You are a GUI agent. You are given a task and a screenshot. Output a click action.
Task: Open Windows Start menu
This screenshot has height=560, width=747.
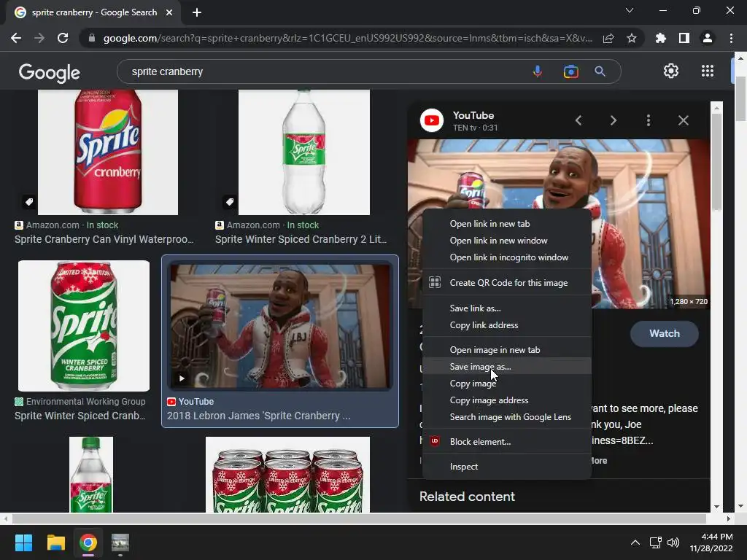[x=23, y=542]
